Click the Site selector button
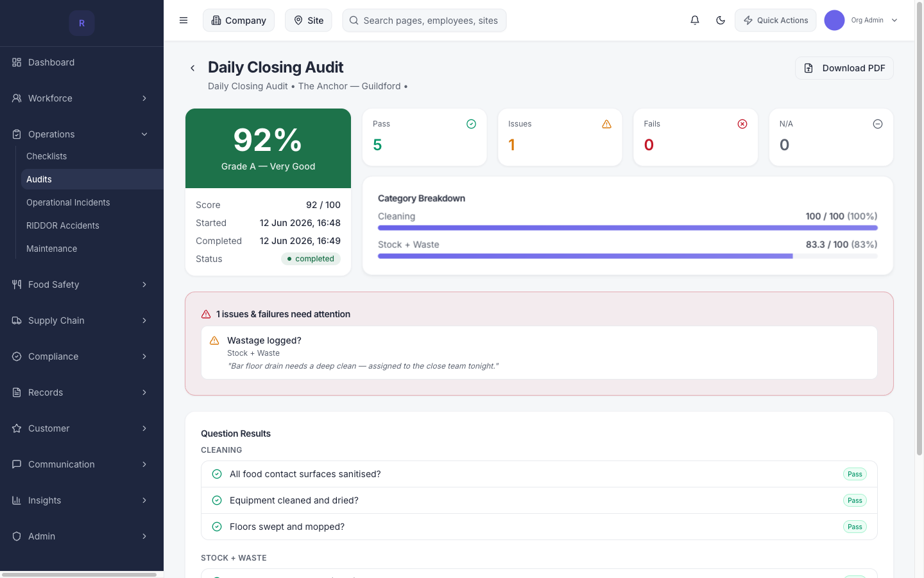Viewport: 924px width, 578px height. pyautogui.click(x=309, y=21)
